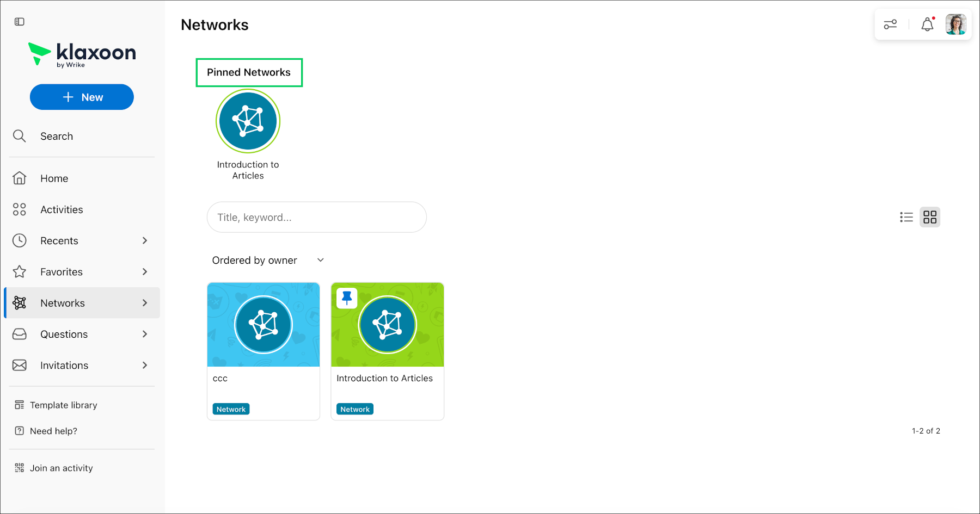Create new item with New button
This screenshot has height=514, width=980.
click(82, 97)
